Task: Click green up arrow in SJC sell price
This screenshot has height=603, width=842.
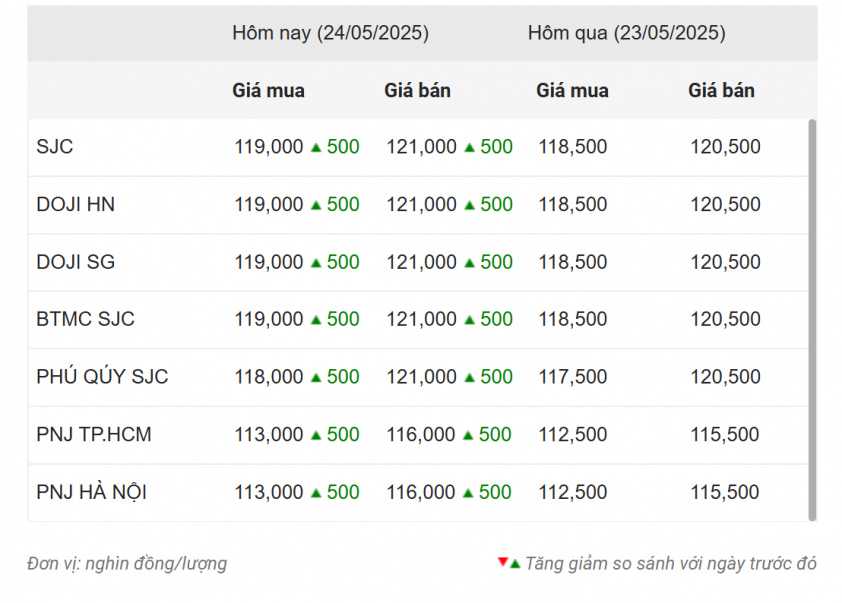Action: click(469, 148)
